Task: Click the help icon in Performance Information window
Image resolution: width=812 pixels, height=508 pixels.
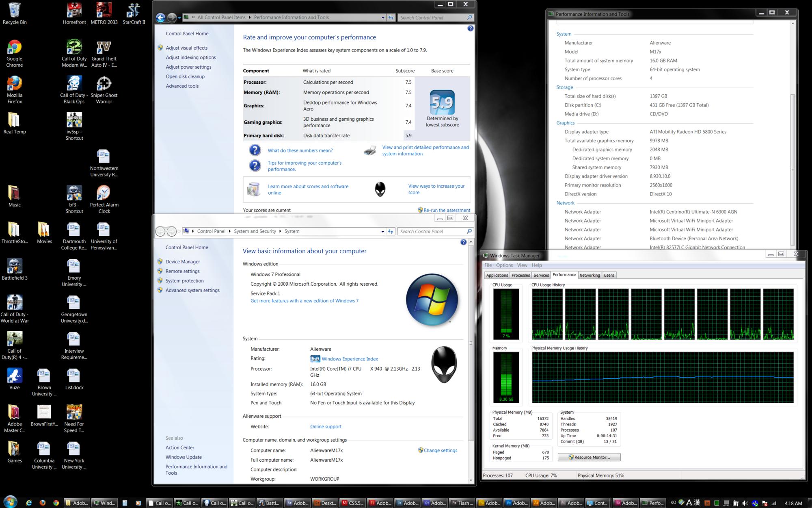Action: click(x=470, y=28)
